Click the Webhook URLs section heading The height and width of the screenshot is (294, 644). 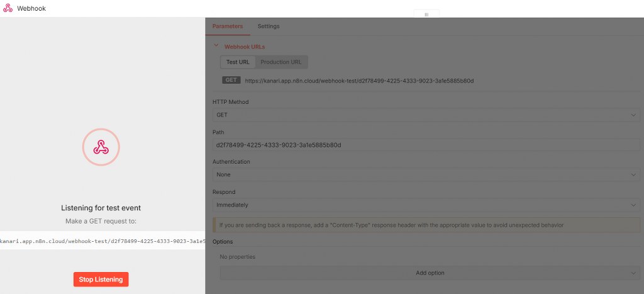[x=245, y=47]
